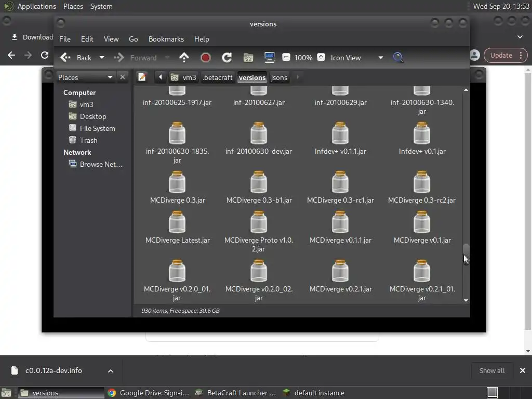Screen dimensions: 532x399
Task: Select the MCDiverge 0.3.jar file icon
Action: pos(177,182)
